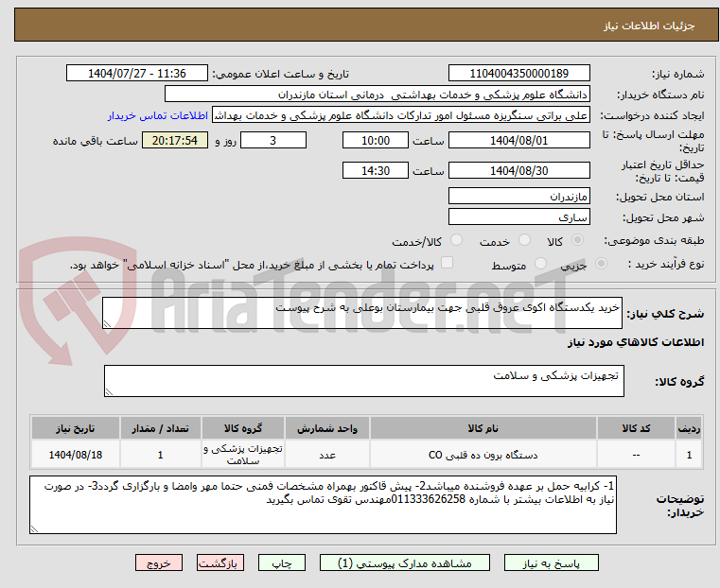This screenshot has width=720, height=588.
Task: Click the validity time field 14:30
Action: [376, 170]
